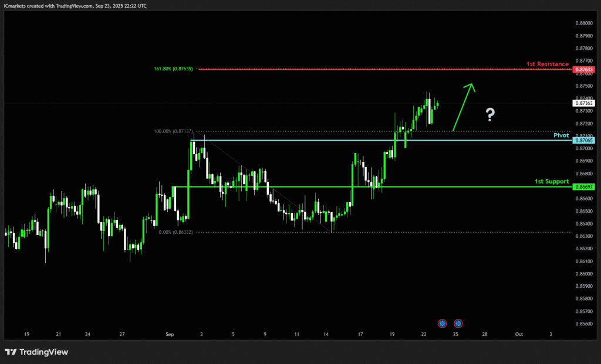The height and width of the screenshot is (364, 601).
Task: Select the red 1st Resistance price tag 0.87633
Action: coord(584,69)
